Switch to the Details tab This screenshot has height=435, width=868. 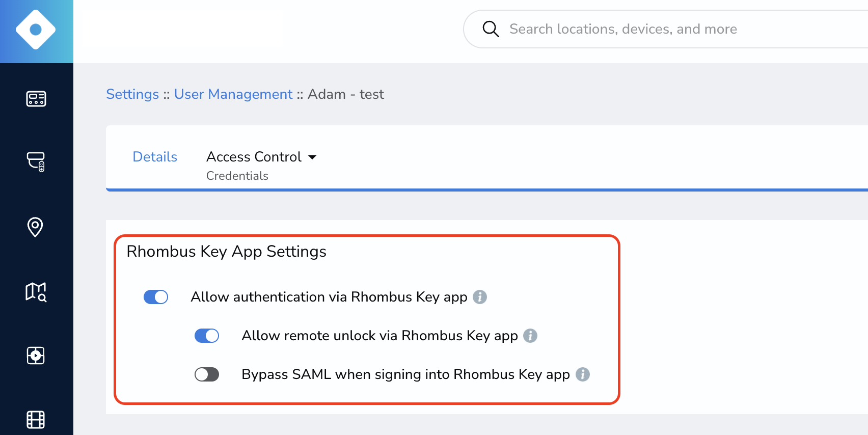point(155,157)
